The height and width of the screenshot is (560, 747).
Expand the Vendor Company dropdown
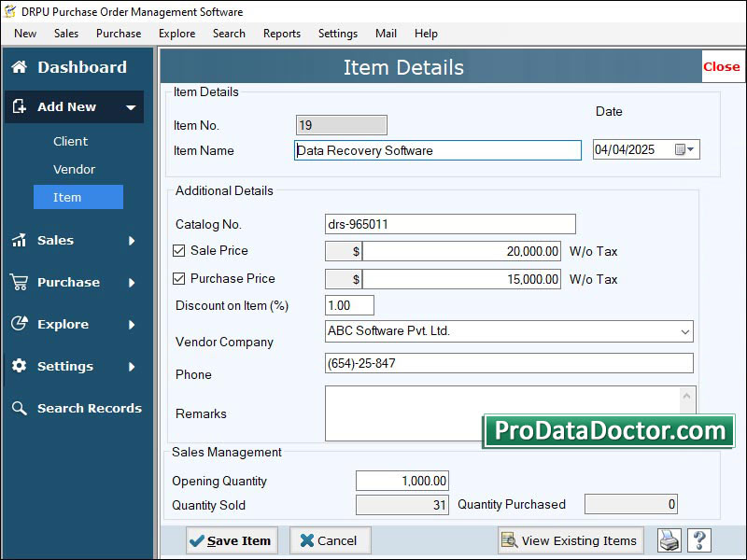[687, 330]
